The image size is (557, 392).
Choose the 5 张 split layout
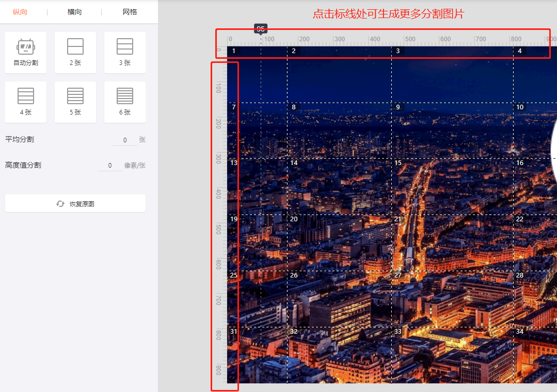[x=75, y=102]
